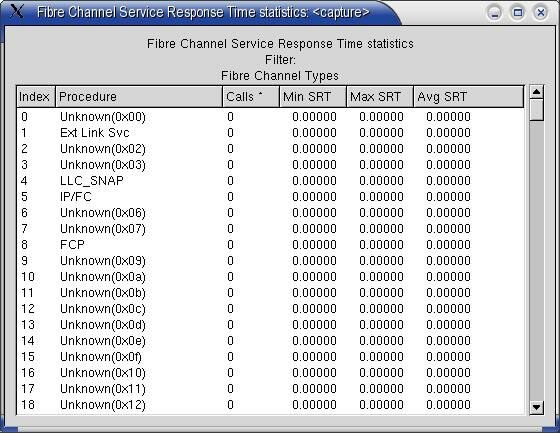Click the X11 window menu icon

click(x=16, y=11)
